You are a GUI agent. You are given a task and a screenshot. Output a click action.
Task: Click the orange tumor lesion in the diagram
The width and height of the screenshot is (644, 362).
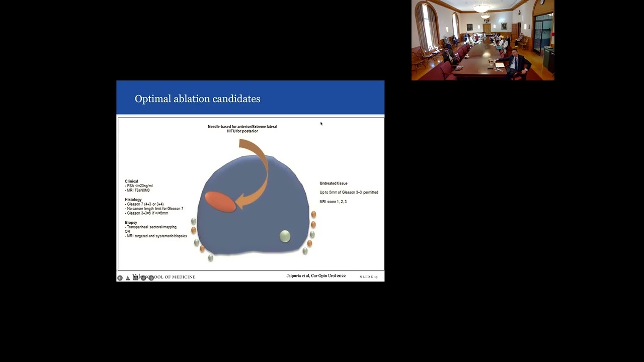coord(221,201)
